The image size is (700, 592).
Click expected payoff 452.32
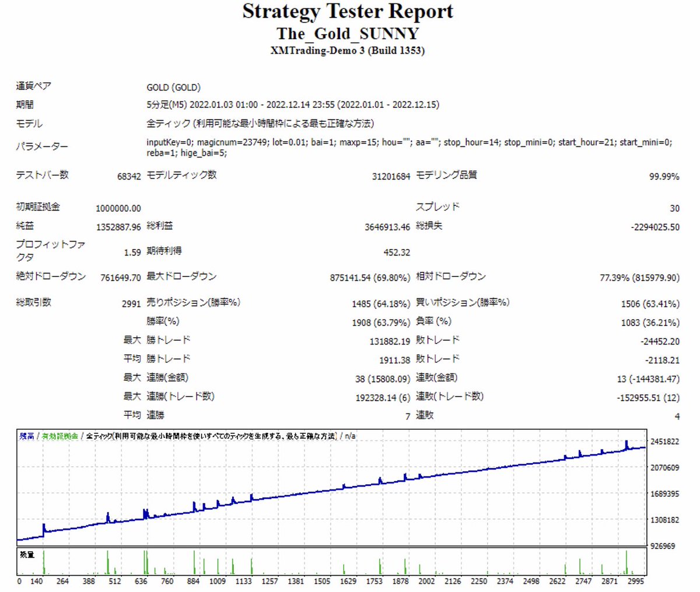click(x=397, y=253)
